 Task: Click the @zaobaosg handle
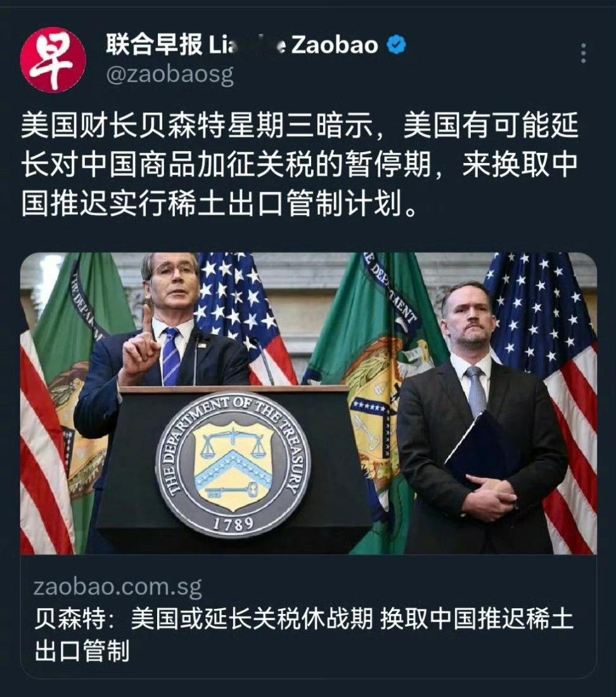click(x=170, y=75)
